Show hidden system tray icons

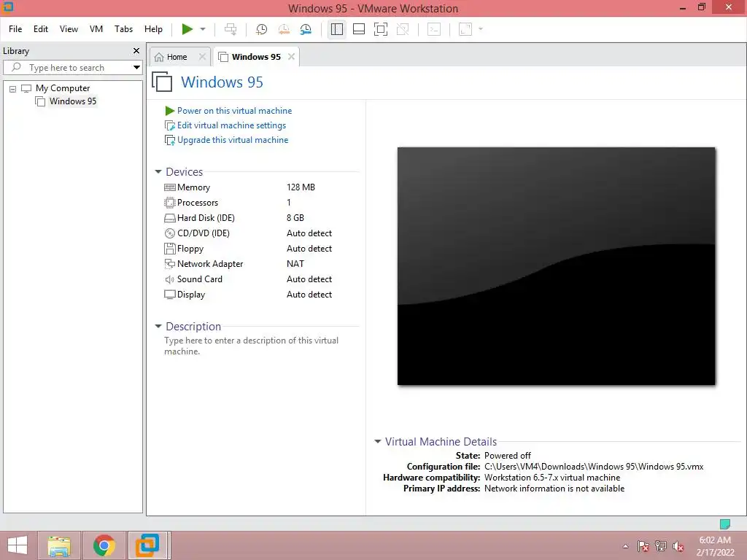[x=625, y=546]
